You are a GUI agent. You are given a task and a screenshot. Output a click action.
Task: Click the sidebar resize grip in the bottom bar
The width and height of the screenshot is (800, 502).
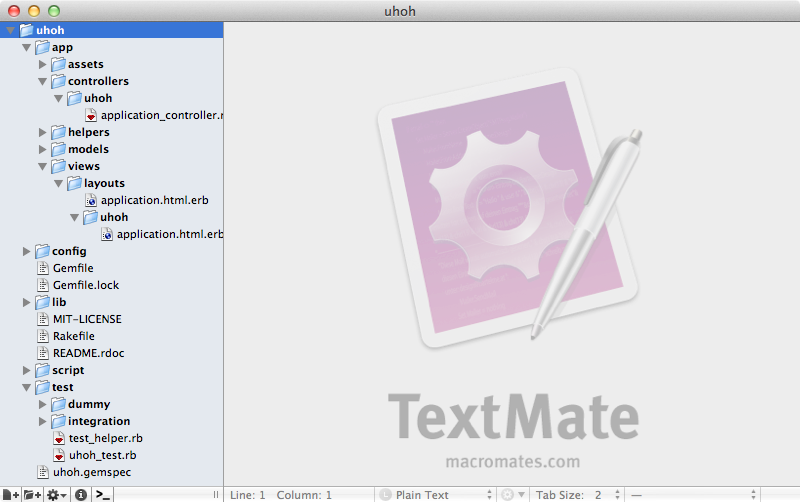tap(216, 494)
